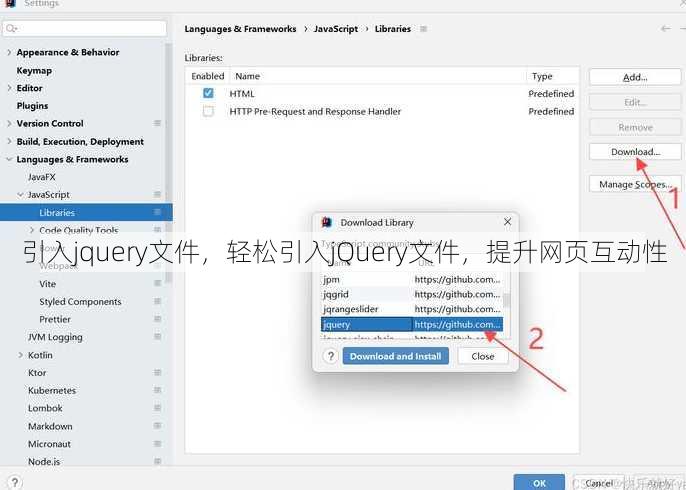Expand the Kotlin settings node
The height and width of the screenshot is (490, 686).
pos(21,355)
